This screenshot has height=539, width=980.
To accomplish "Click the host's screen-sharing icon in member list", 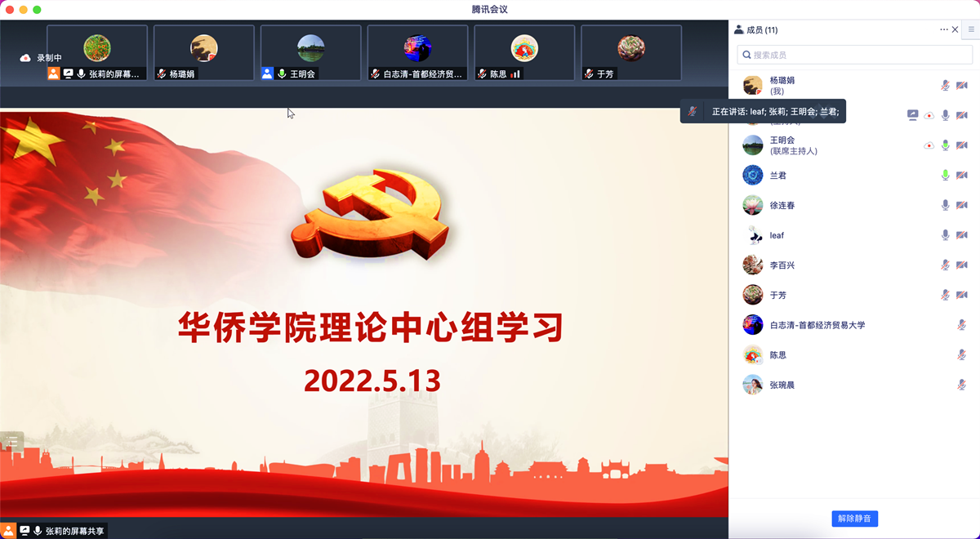I will 913,115.
